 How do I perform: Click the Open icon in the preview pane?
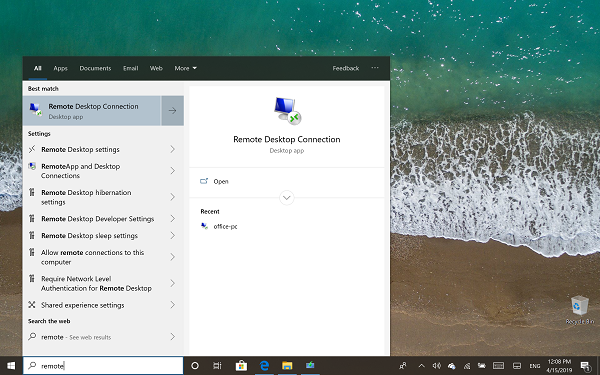204,181
